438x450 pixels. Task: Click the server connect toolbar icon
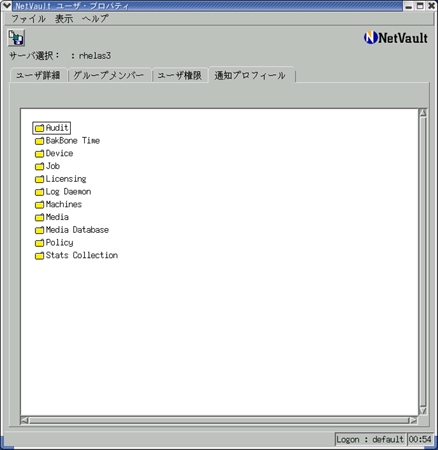tap(16, 38)
